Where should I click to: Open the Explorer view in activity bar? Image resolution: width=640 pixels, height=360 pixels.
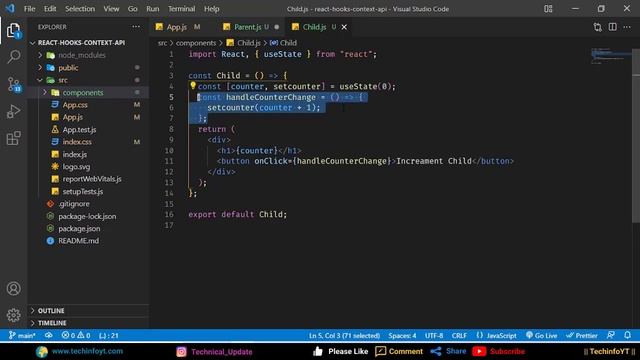pyautogui.click(x=13, y=30)
